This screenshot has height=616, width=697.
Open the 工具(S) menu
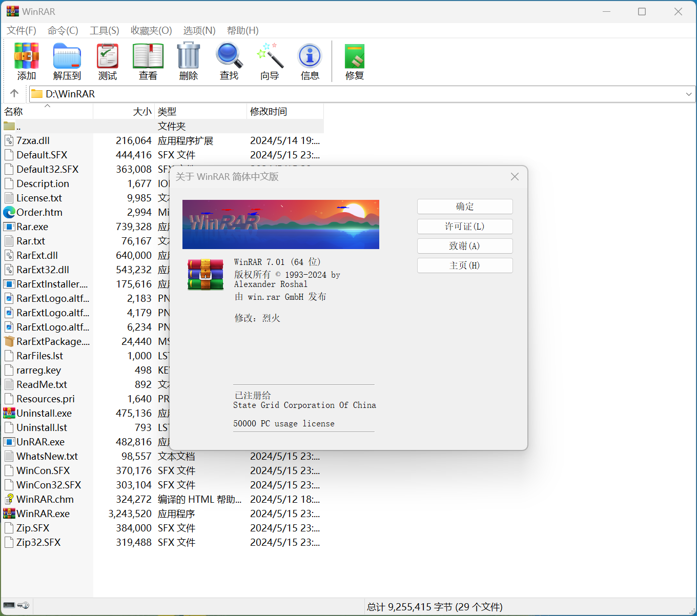pos(104,31)
